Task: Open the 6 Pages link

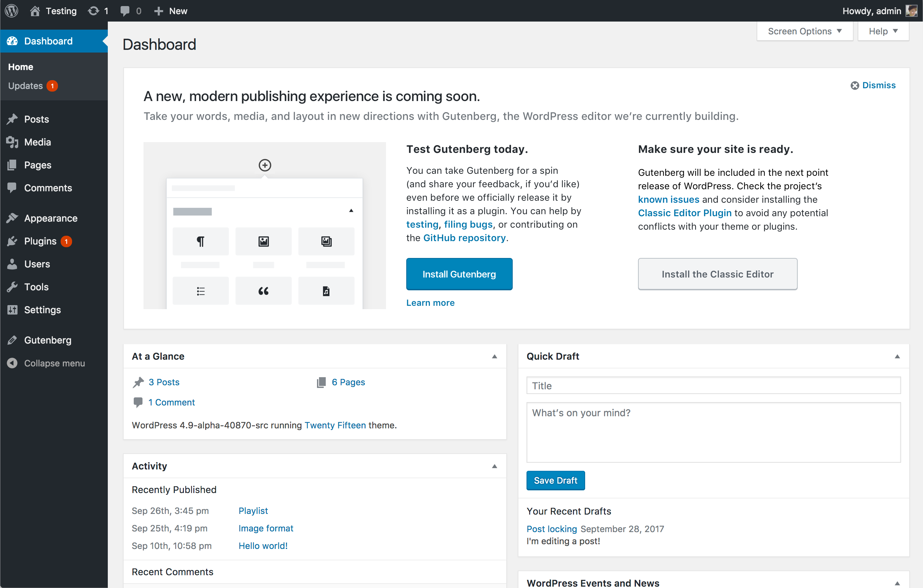Action: (348, 382)
